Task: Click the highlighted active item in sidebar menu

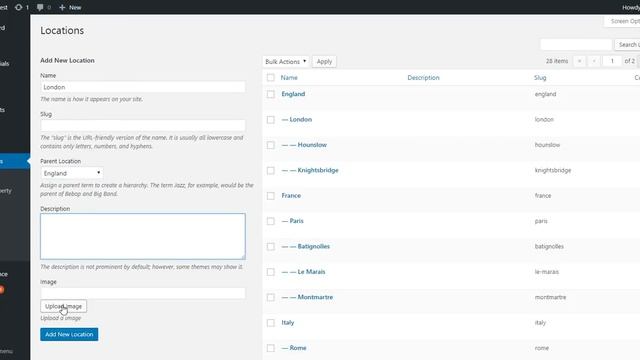Action: coord(15,161)
